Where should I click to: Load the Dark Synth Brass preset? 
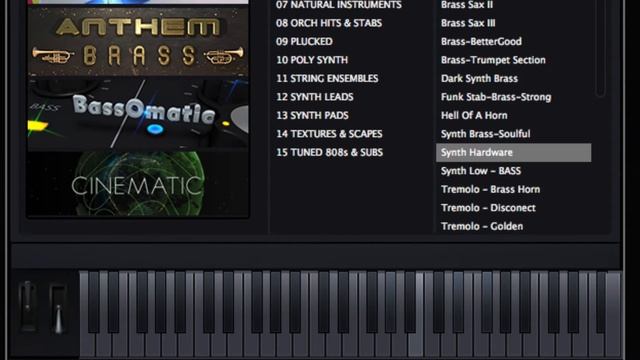pyautogui.click(x=479, y=78)
